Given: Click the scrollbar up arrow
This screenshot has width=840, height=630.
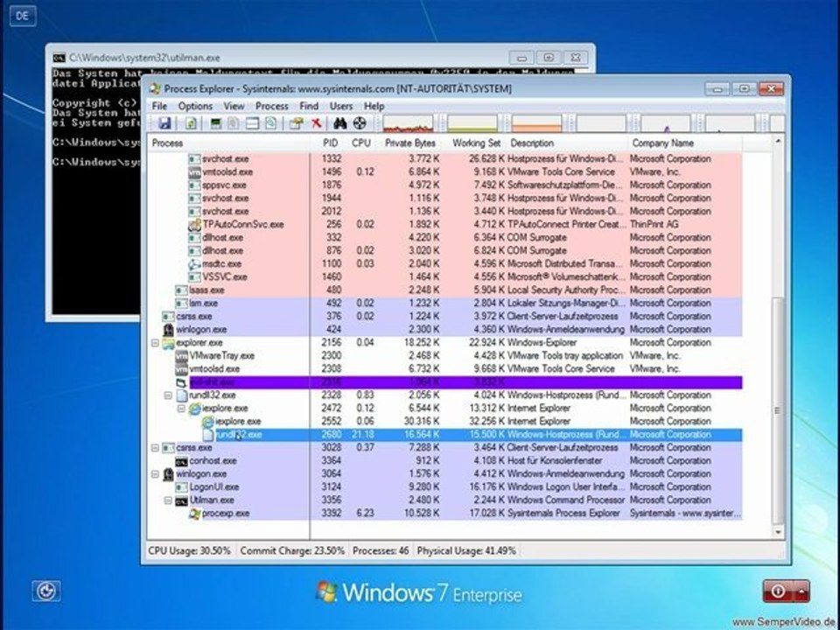Looking at the screenshot, I should (777, 142).
